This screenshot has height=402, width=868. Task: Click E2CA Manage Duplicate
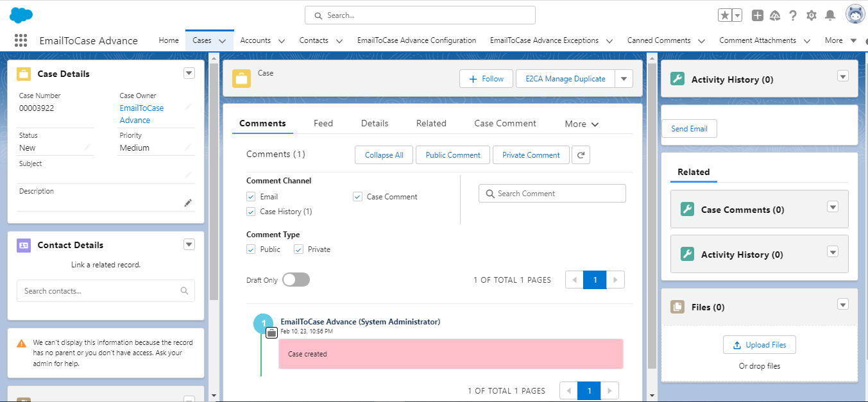point(565,79)
